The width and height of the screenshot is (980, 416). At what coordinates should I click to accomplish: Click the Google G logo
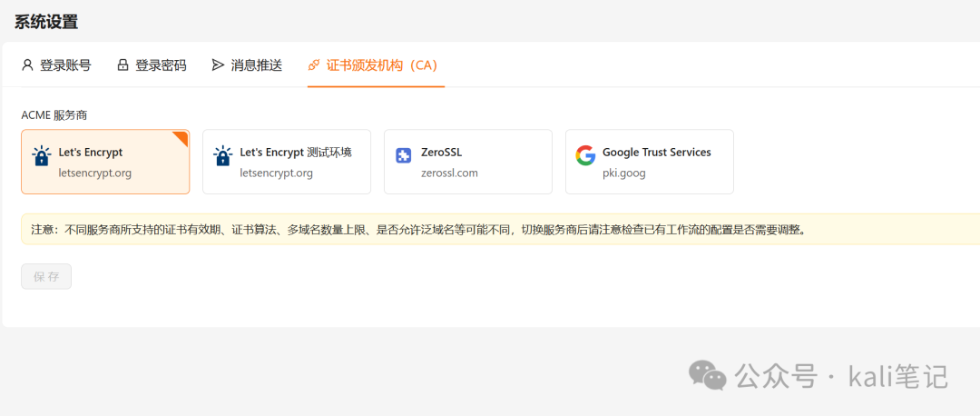[585, 155]
